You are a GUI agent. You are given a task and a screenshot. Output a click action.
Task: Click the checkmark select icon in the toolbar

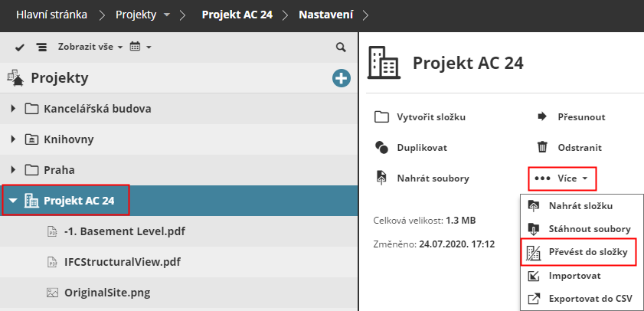20,47
